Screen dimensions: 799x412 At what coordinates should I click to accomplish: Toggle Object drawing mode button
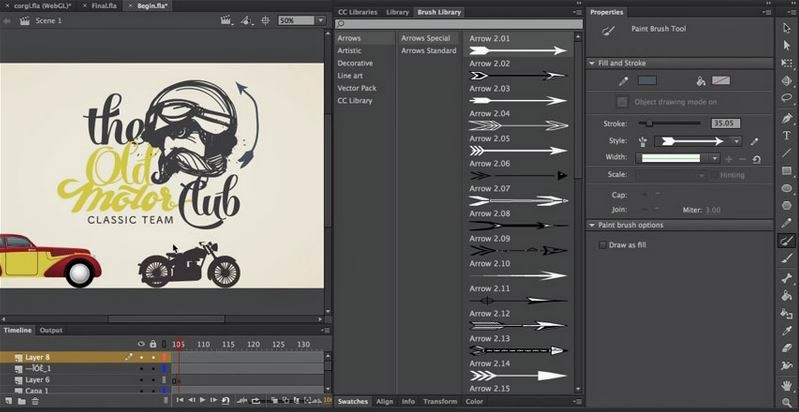[622, 102]
